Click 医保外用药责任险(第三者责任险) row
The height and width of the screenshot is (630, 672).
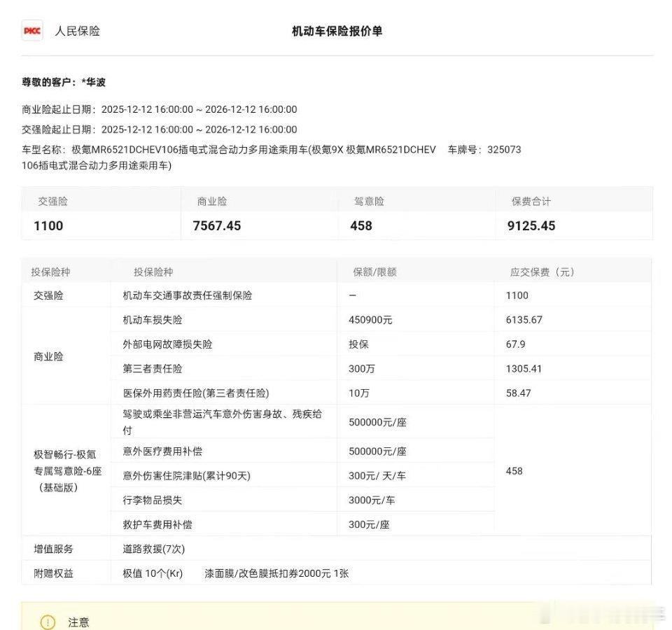[196, 393]
